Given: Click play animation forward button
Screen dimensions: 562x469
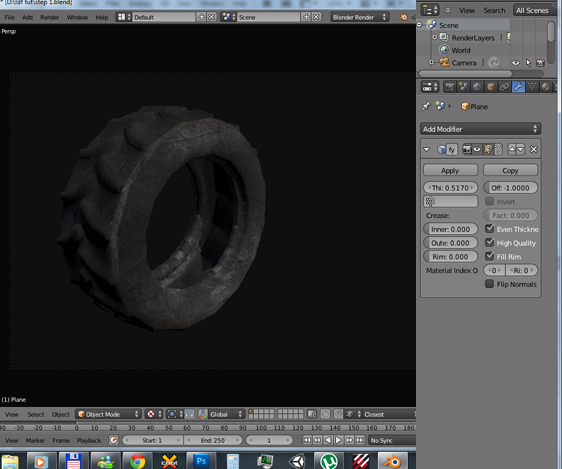Looking at the screenshot, I should click(338, 440).
